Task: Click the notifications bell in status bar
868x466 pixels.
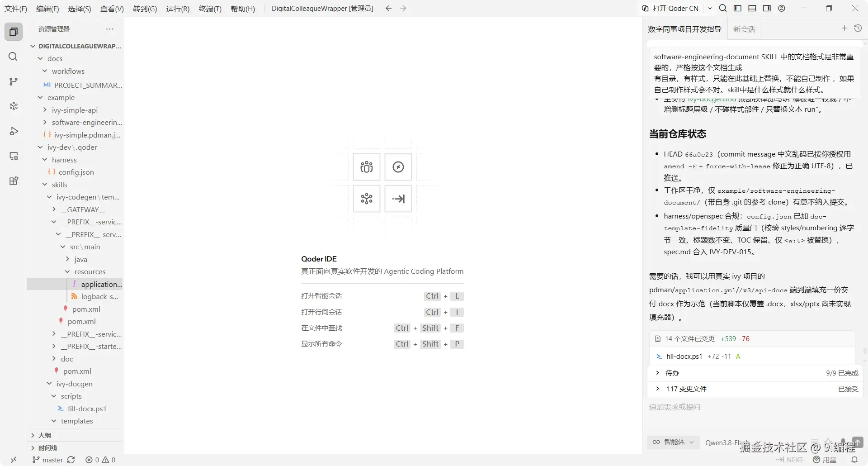Action: coord(854,460)
